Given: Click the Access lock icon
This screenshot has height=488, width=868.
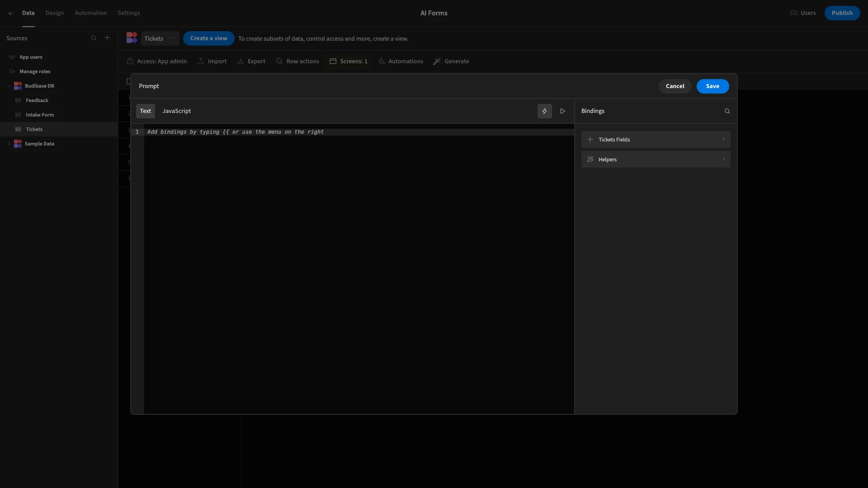Looking at the screenshot, I should tap(130, 61).
